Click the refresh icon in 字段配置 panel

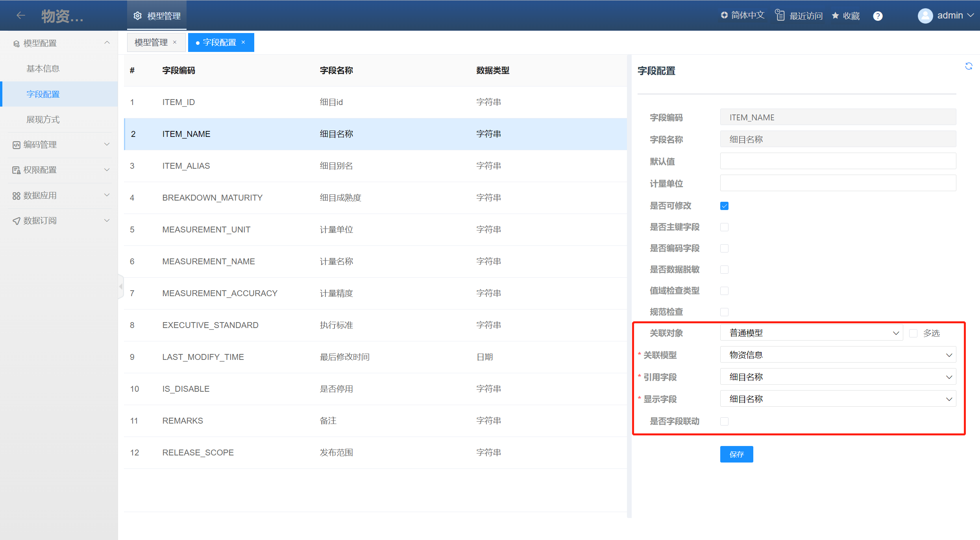pos(969,66)
